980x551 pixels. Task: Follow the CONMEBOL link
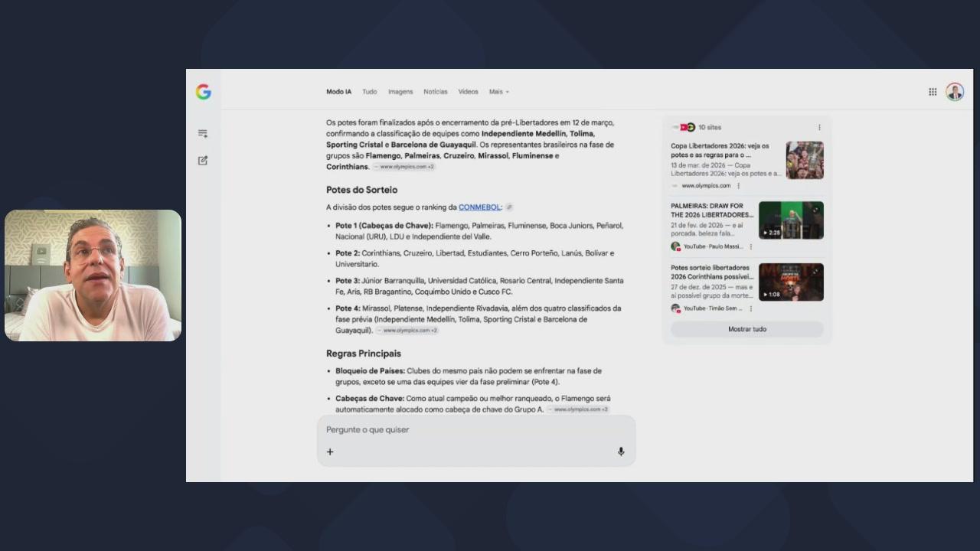coord(480,207)
